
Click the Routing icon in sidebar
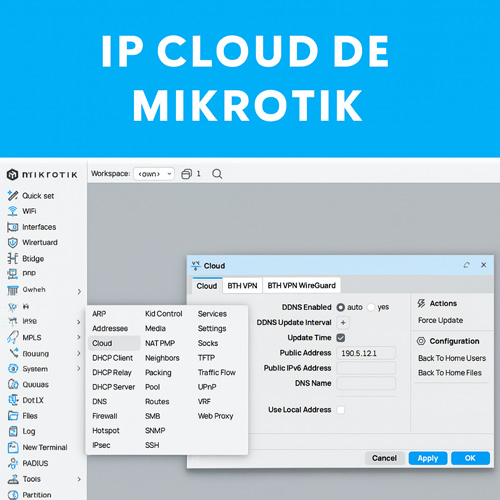point(13,353)
